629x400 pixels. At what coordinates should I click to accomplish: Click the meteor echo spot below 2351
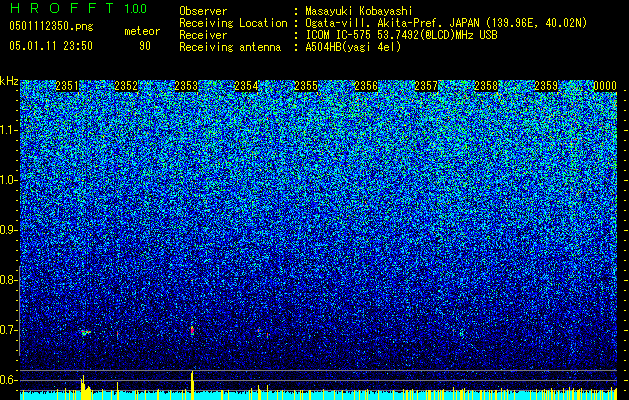(x=85, y=332)
